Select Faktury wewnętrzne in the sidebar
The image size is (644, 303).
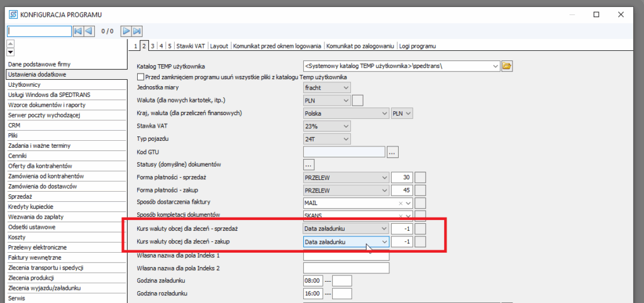(x=36, y=258)
